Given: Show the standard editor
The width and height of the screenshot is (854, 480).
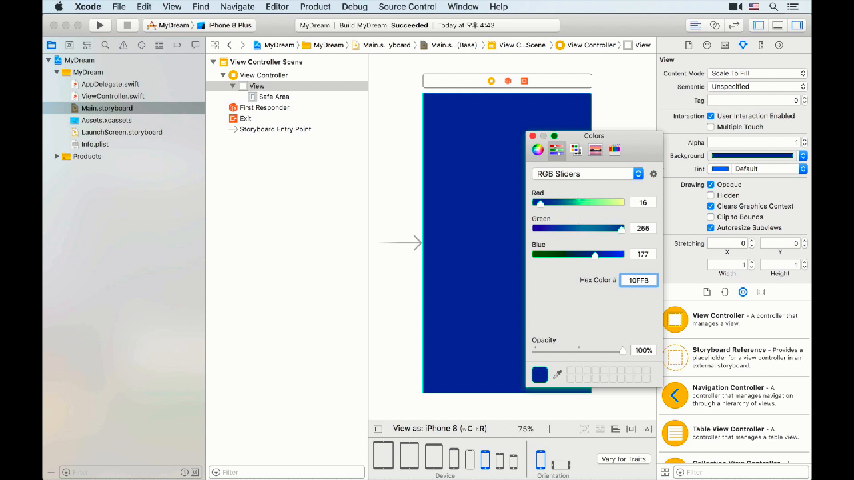Looking at the screenshot, I should coord(696,25).
